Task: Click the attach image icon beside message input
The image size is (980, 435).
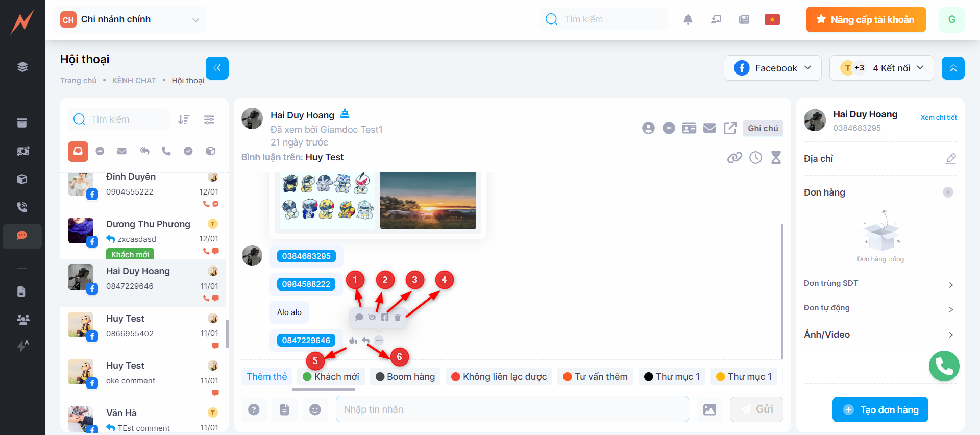Action: (709, 409)
